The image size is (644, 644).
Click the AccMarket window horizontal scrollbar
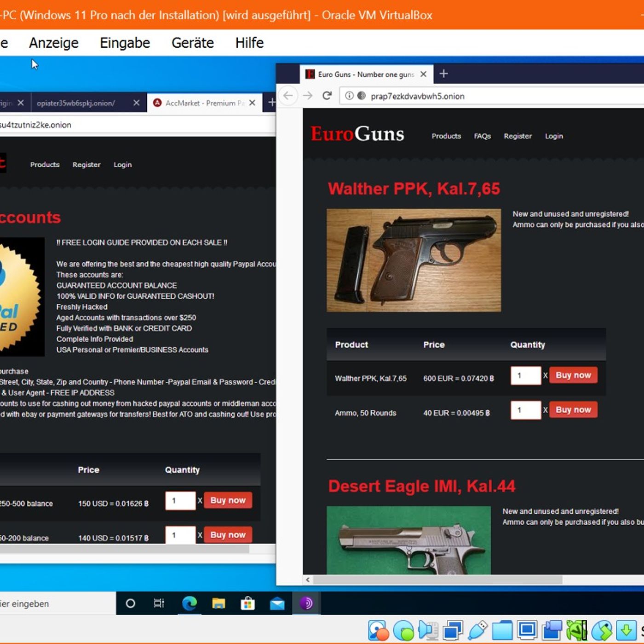click(x=124, y=549)
